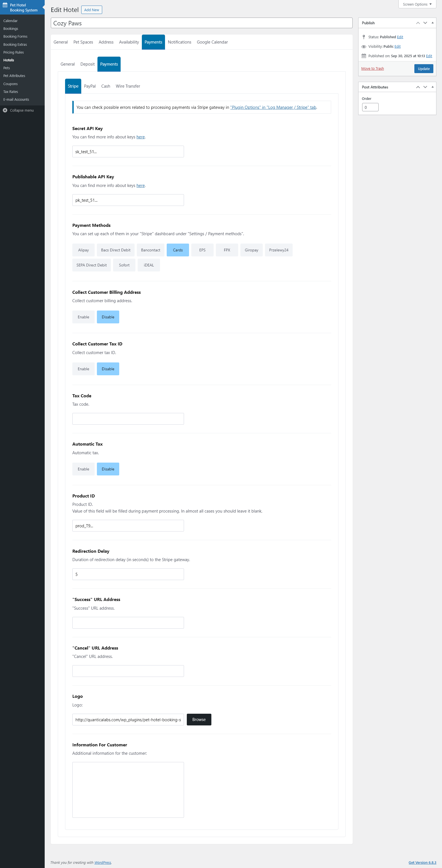Enable the Automatic Tax option
The image size is (442, 868).
pyautogui.click(x=83, y=469)
